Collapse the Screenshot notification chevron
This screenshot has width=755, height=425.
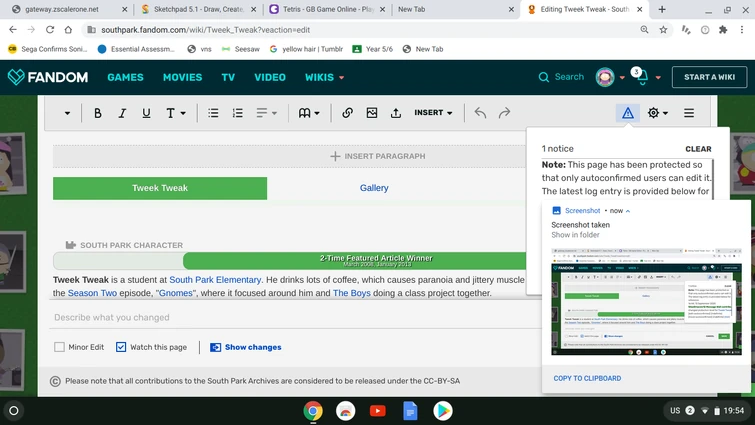628,211
